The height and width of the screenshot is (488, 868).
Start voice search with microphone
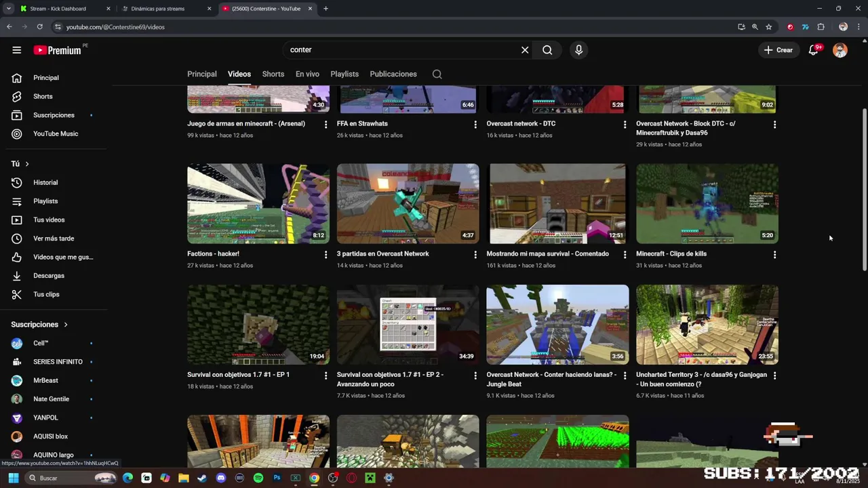coord(578,50)
